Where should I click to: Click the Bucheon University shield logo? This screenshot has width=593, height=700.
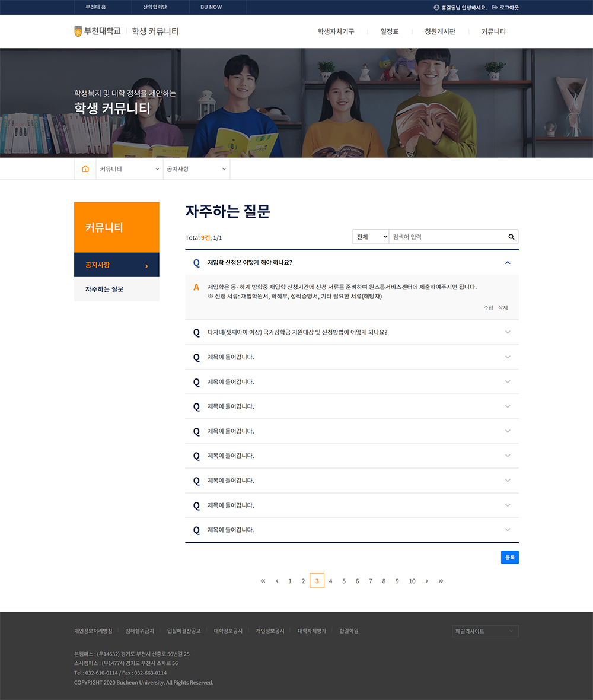click(78, 31)
